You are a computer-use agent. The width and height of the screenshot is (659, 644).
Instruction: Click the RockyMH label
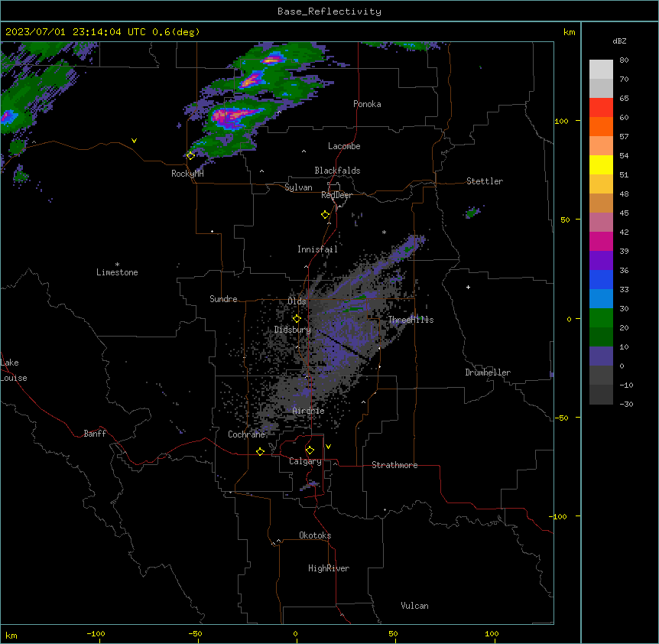click(x=187, y=174)
